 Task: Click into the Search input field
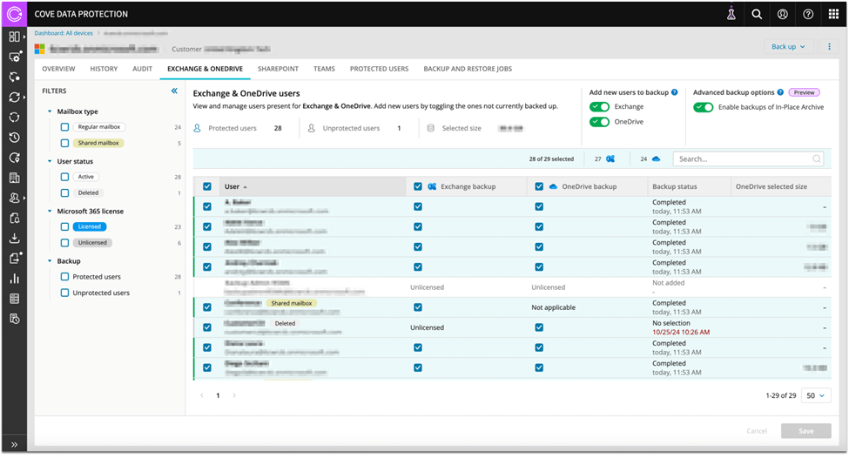pyautogui.click(x=744, y=159)
